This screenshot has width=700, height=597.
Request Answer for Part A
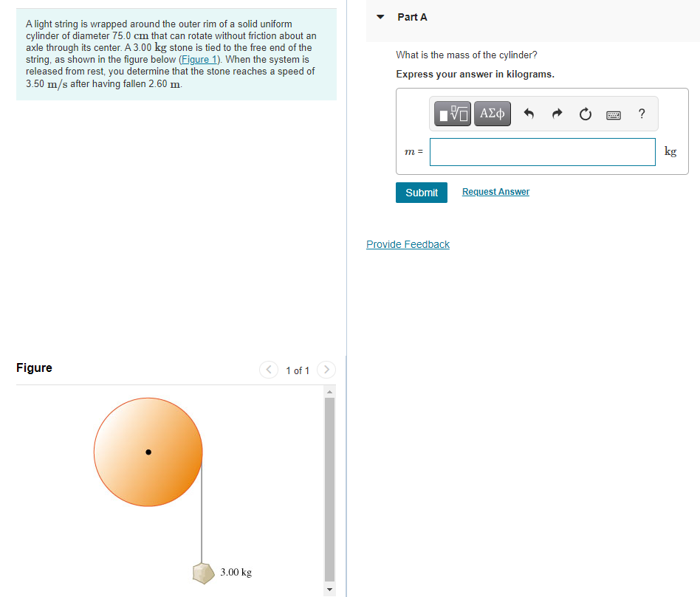click(x=495, y=191)
